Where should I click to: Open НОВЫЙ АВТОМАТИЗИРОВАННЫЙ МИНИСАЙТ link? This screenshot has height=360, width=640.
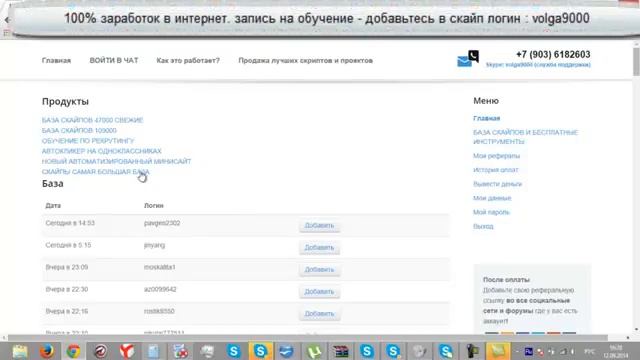click(x=116, y=161)
